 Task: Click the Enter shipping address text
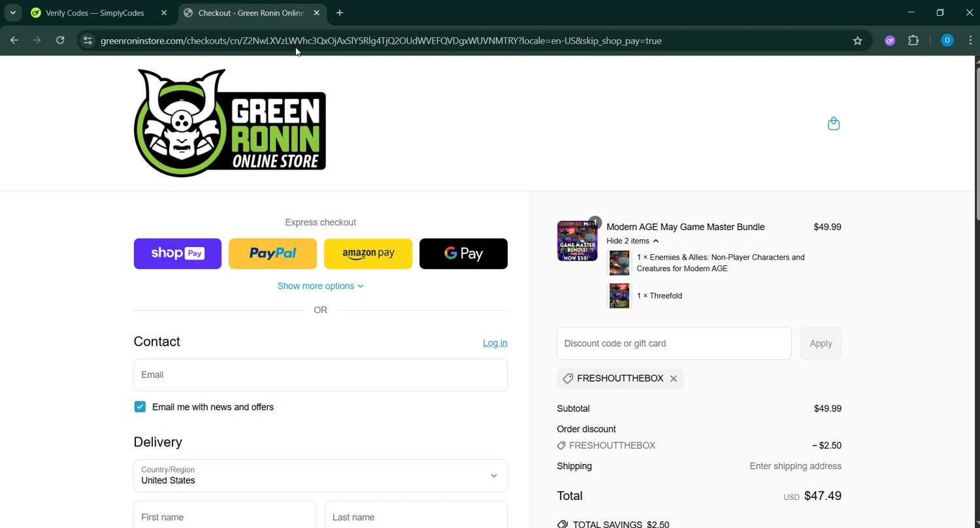click(795, 467)
